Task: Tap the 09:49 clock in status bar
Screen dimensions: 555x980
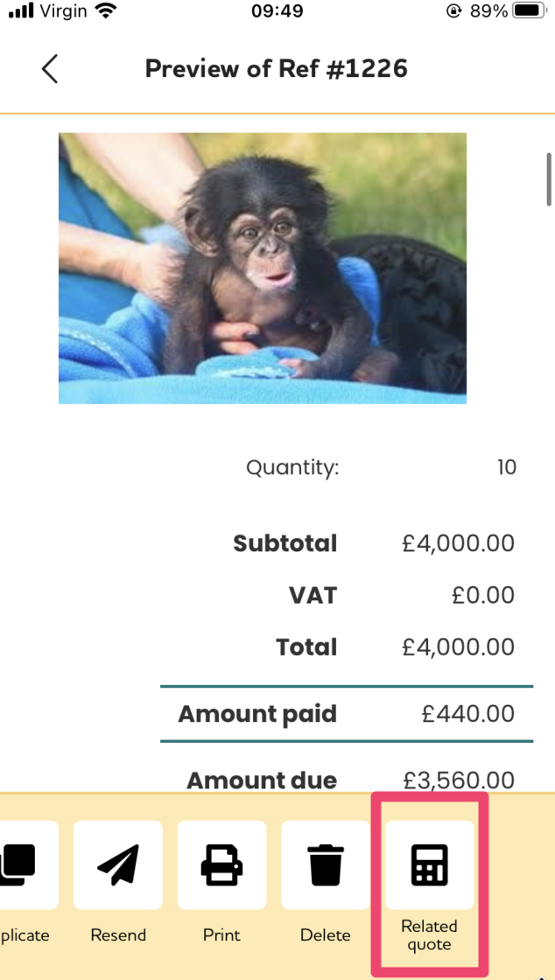Action: 277,11
